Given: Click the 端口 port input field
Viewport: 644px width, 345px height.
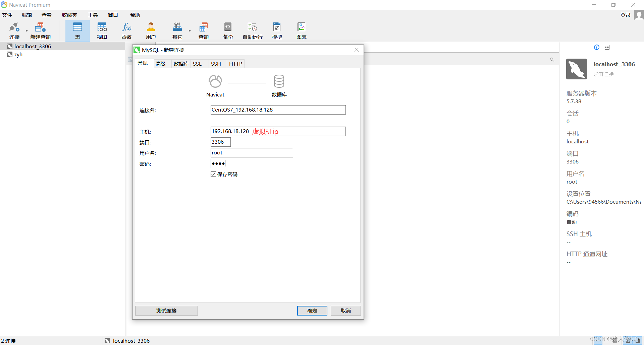Looking at the screenshot, I should tap(221, 142).
